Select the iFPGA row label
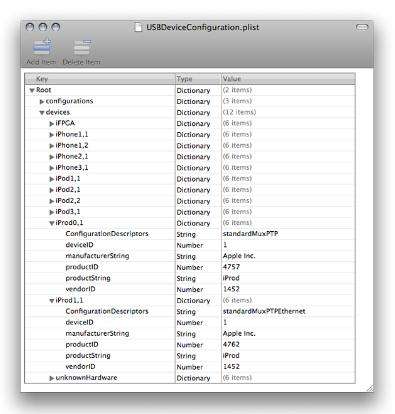This screenshot has width=395, height=414. point(65,123)
